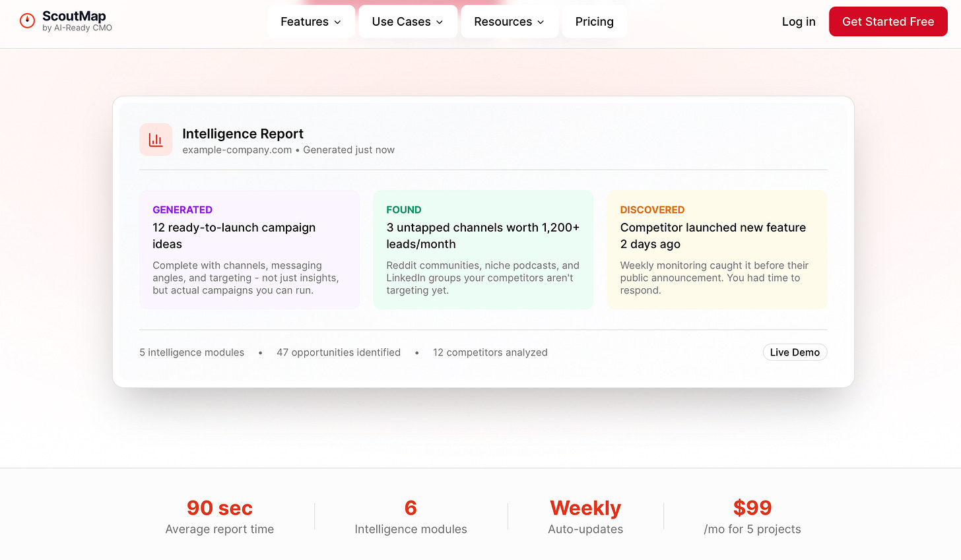Click the green FOUND label
The height and width of the screenshot is (560, 961).
point(404,210)
